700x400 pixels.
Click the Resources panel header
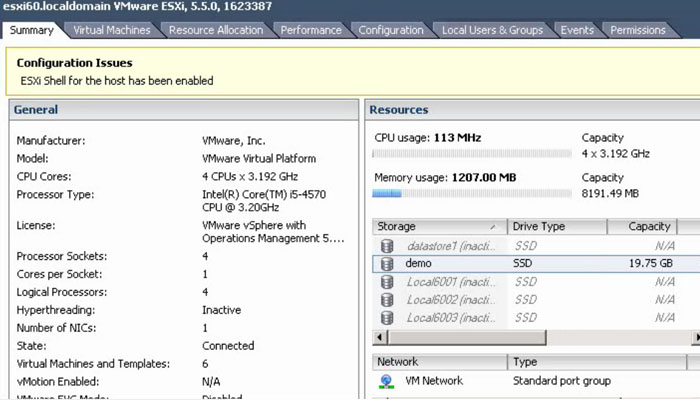[533, 110]
